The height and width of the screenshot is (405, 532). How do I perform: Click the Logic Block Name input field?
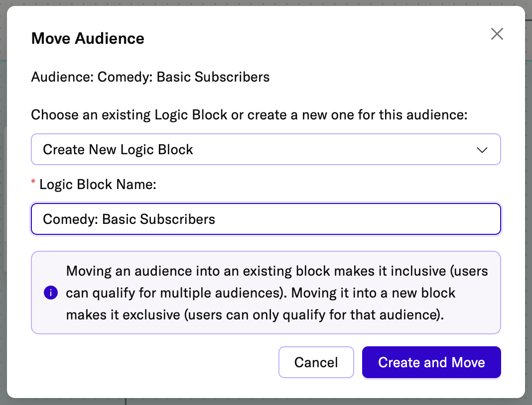266,219
